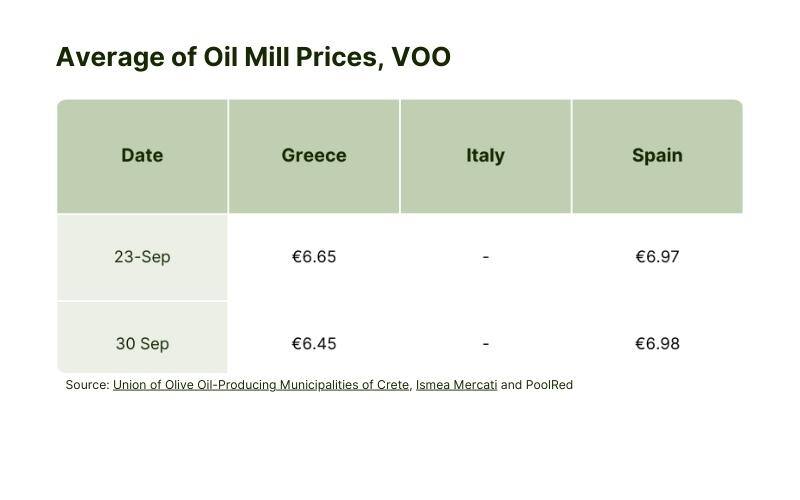
Task: Click the Spain column header
Action: 657,156
